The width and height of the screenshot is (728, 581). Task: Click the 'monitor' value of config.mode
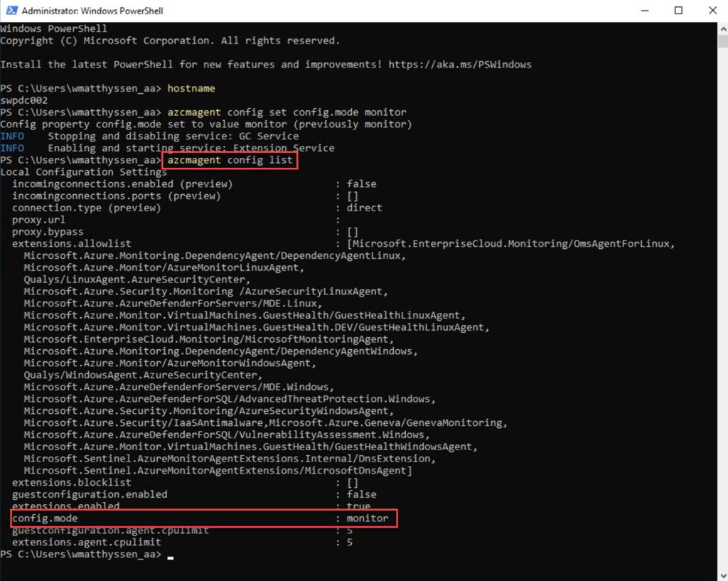368,518
